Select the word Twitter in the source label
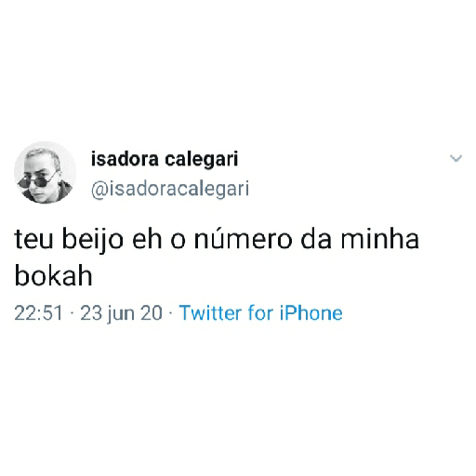 [210, 313]
